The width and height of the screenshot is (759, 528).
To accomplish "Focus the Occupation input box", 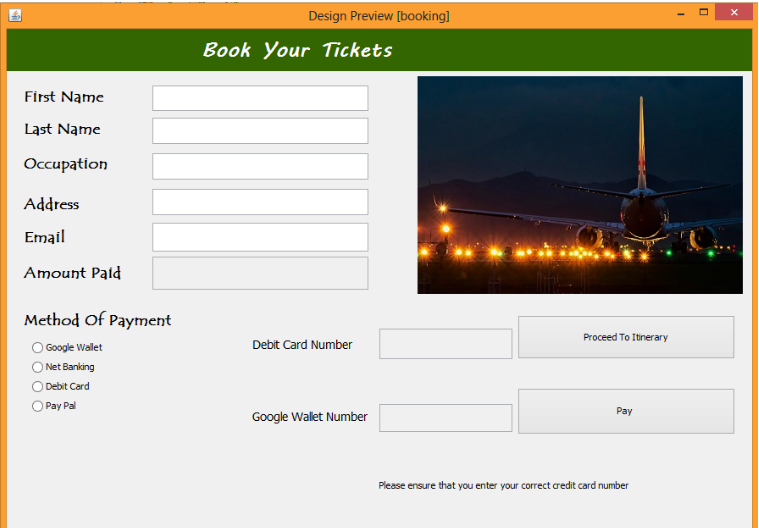I will coord(260,166).
